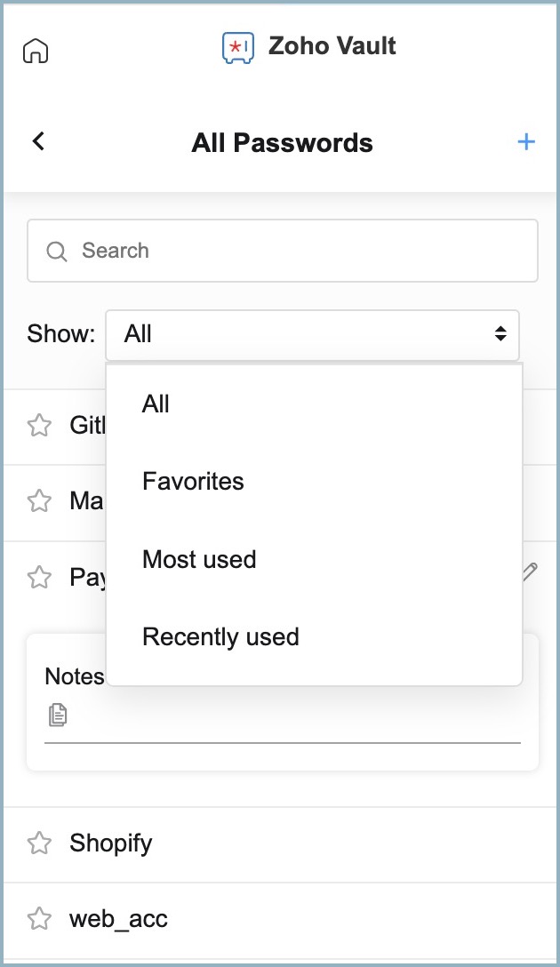Toggle favorite star for Shopify

[x=39, y=843]
